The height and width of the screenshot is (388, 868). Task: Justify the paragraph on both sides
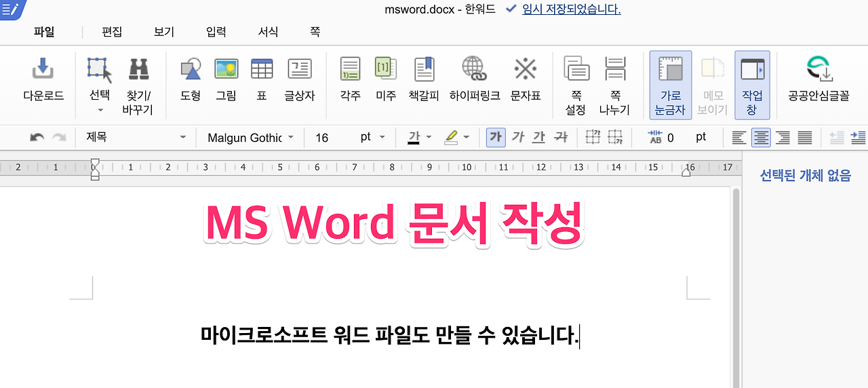click(804, 138)
